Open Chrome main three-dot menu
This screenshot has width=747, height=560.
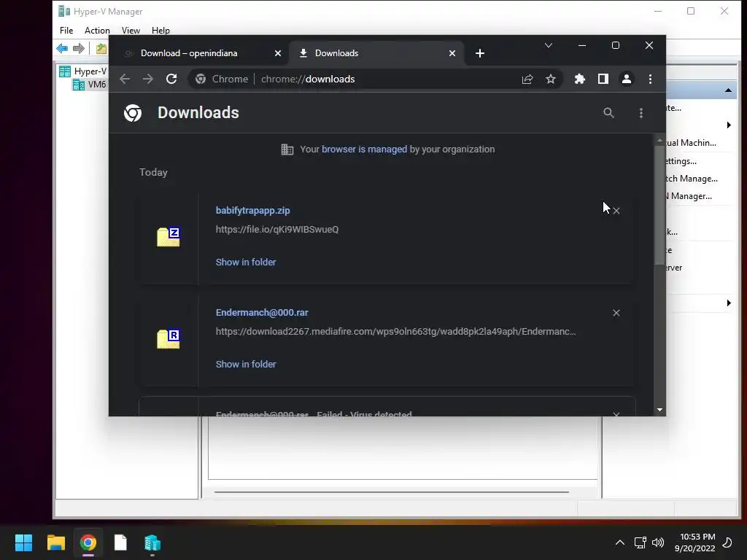pyautogui.click(x=650, y=79)
